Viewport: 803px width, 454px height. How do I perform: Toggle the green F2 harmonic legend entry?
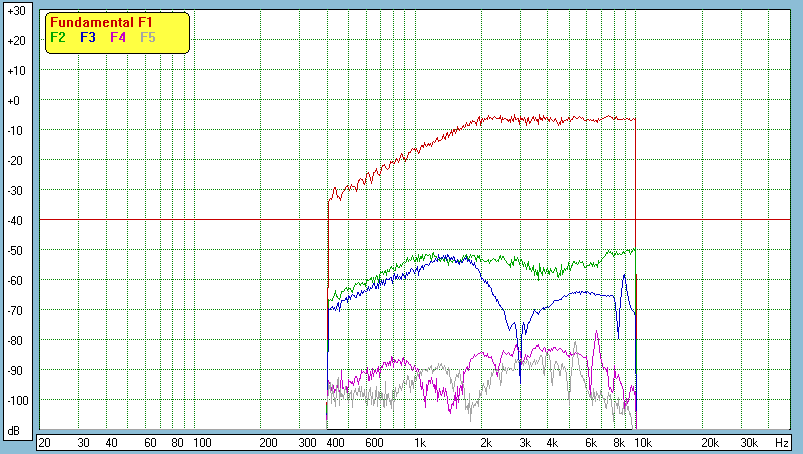pos(58,37)
